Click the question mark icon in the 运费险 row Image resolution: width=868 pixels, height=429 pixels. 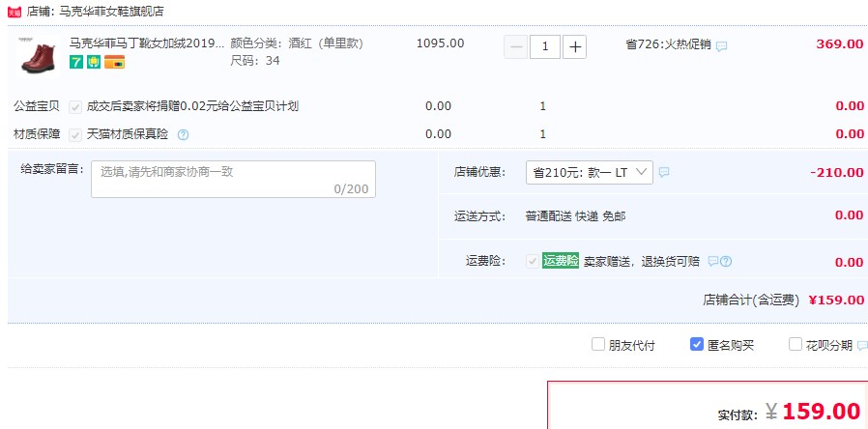click(x=726, y=261)
